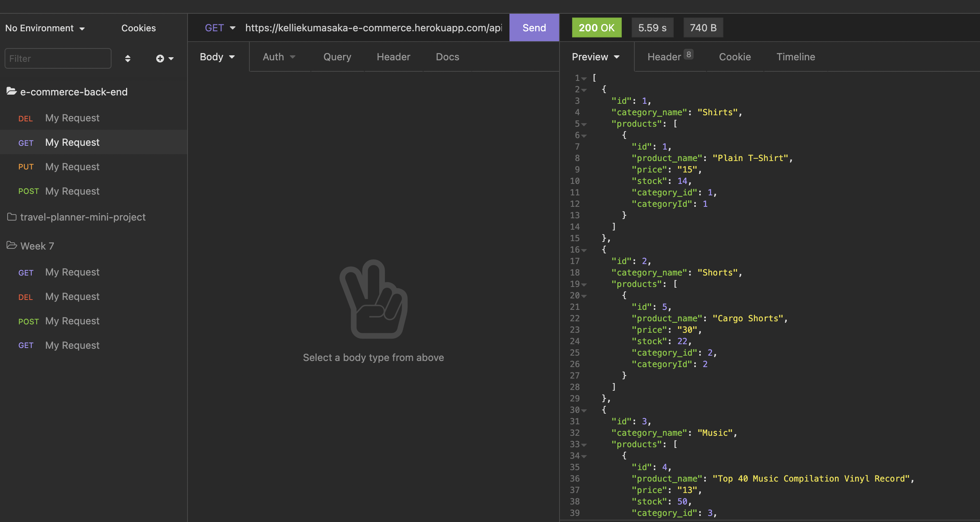Collapse JSON fold arrow at line 16

(584, 250)
